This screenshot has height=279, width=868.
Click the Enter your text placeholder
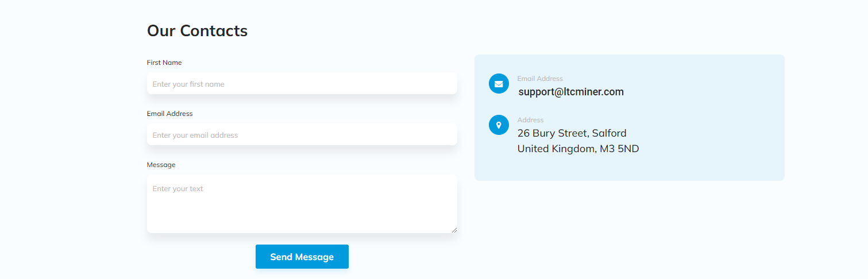tap(178, 189)
